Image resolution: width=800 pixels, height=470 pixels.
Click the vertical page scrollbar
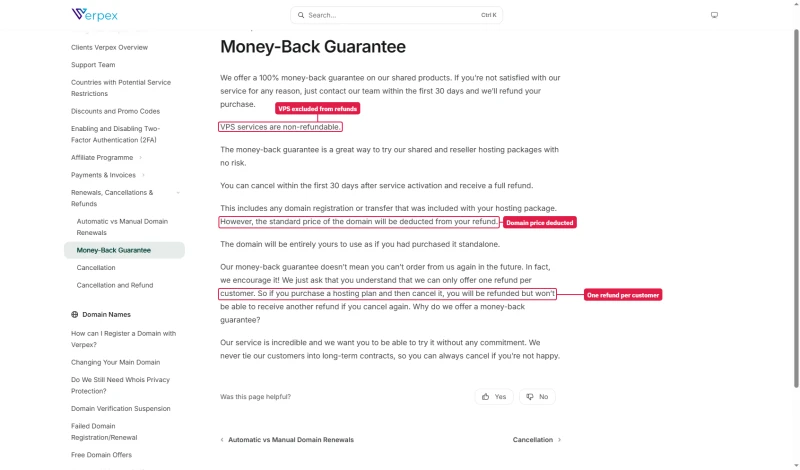(796, 208)
